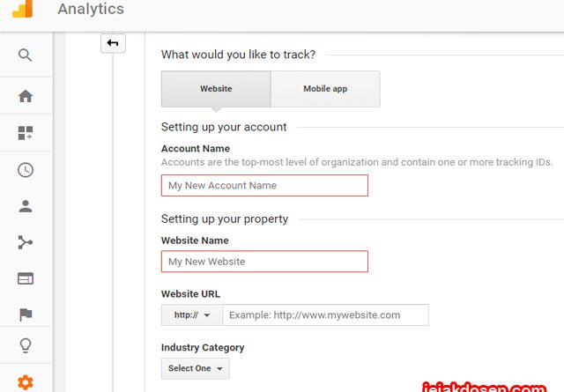
Task: Open Real-Time clock icon
Action: [x=26, y=170]
